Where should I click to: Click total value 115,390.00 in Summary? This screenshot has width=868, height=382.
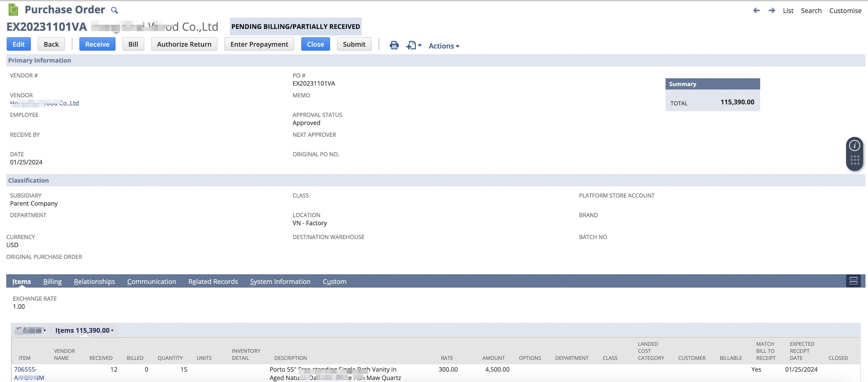pyautogui.click(x=737, y=102)
